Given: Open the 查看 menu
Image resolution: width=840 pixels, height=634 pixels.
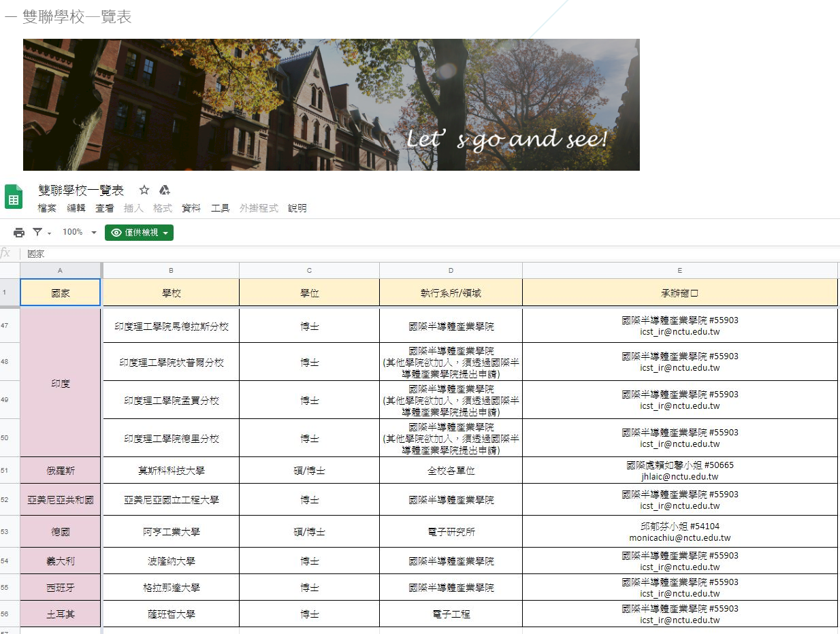Looking at the screenshot, I should (x=105, y=208).
